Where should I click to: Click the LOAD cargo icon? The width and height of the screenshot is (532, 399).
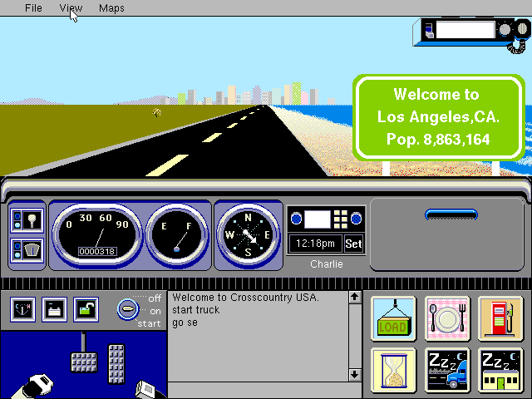pyautogui.click(x=393, y=318)
